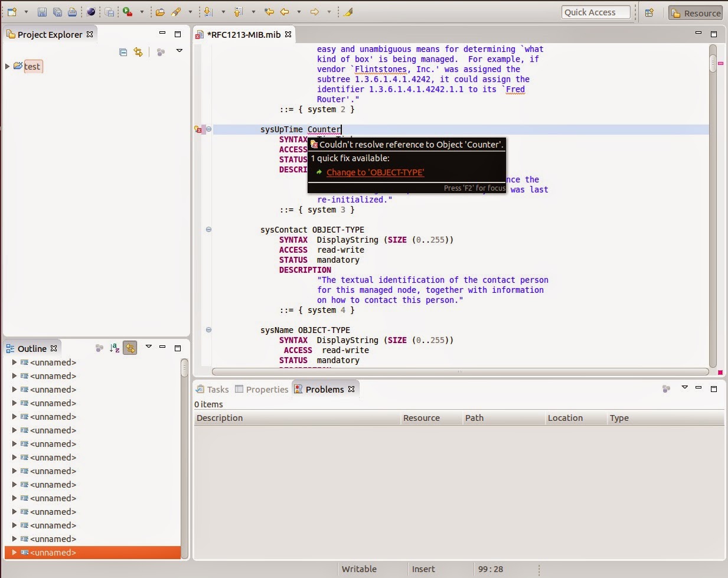Jump to last edit location
Viewport: 728px width, 578px height.
(x=269, y=12)
